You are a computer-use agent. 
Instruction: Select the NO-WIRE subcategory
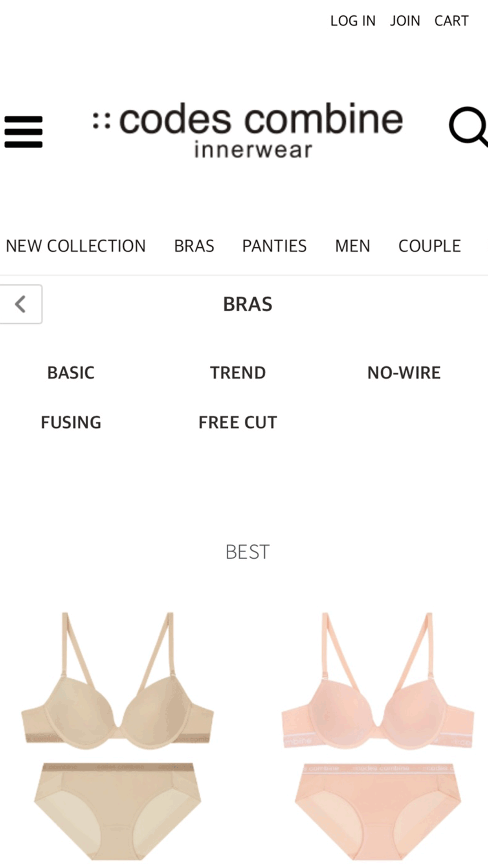pos(404,373)
